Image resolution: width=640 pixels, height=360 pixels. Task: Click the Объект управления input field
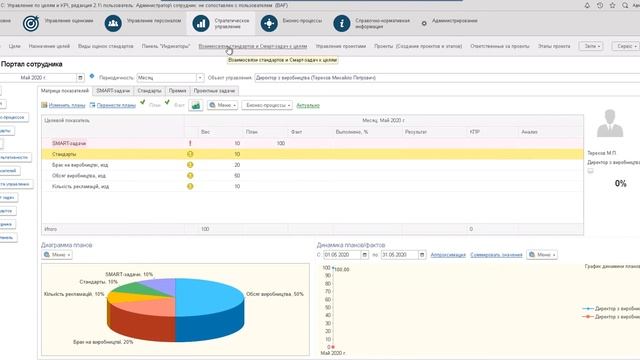tap(447, 78)
